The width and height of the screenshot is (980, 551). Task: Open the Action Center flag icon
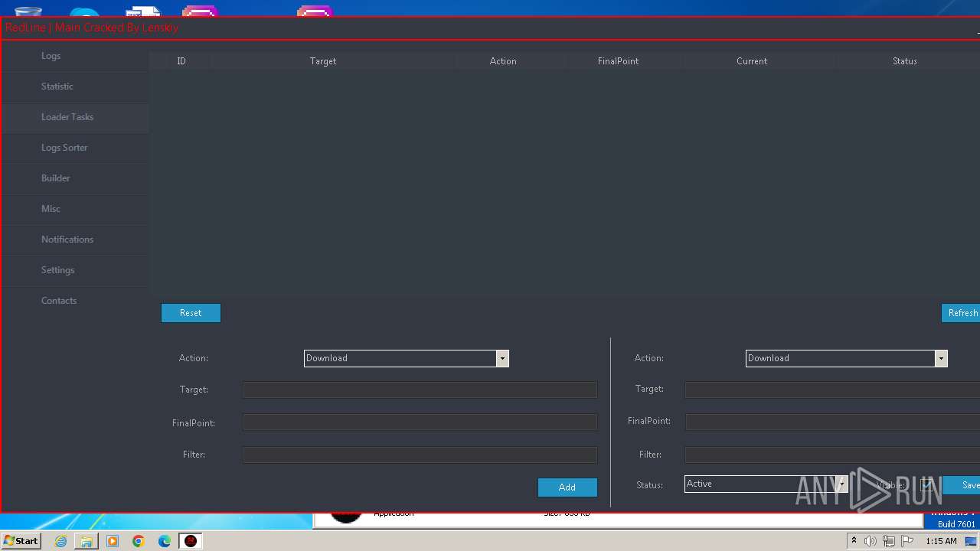pos(907,541)
